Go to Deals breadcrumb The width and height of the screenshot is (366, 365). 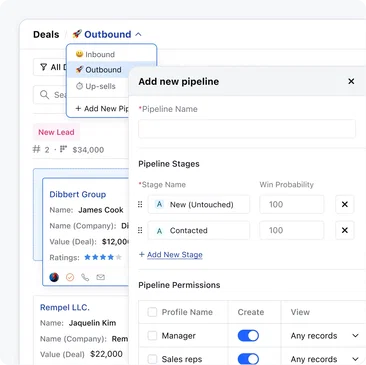click(46, 34)
